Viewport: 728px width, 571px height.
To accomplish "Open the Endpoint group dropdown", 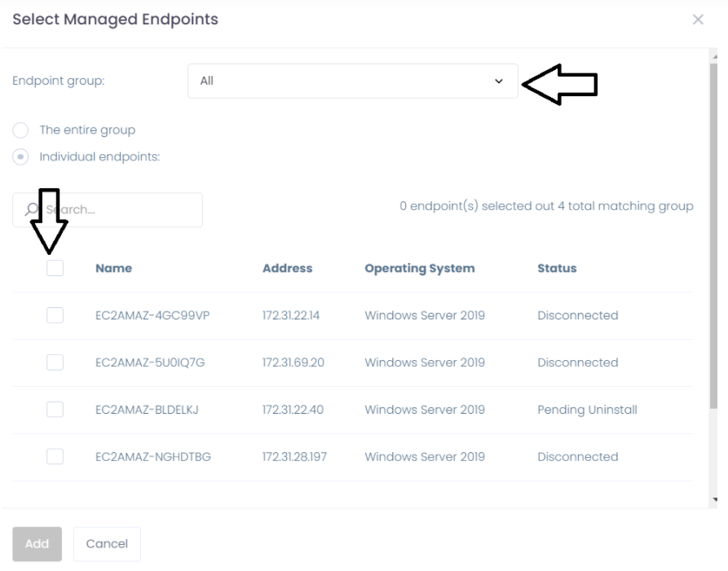I will click(352, 81).
